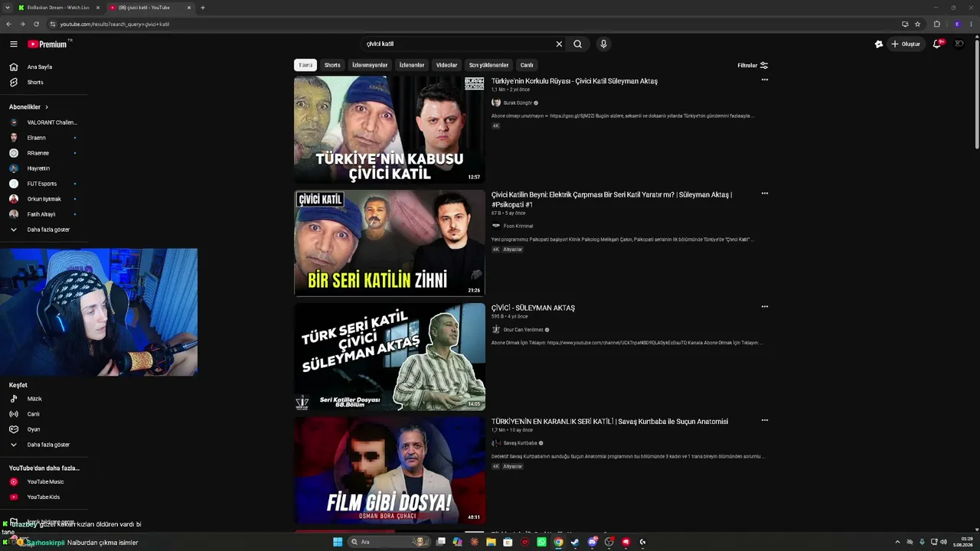Select the İzlenenler filter chip

[x=412, y=65]
